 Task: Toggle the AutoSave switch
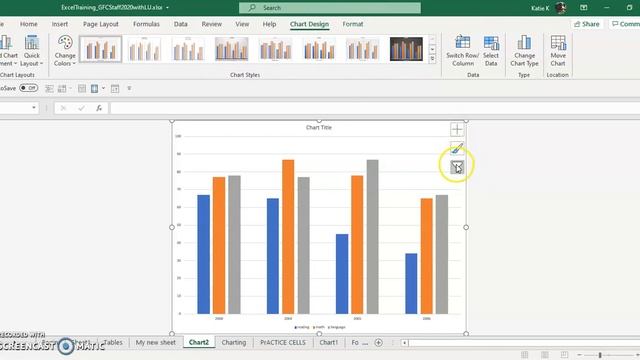[29, 88]
